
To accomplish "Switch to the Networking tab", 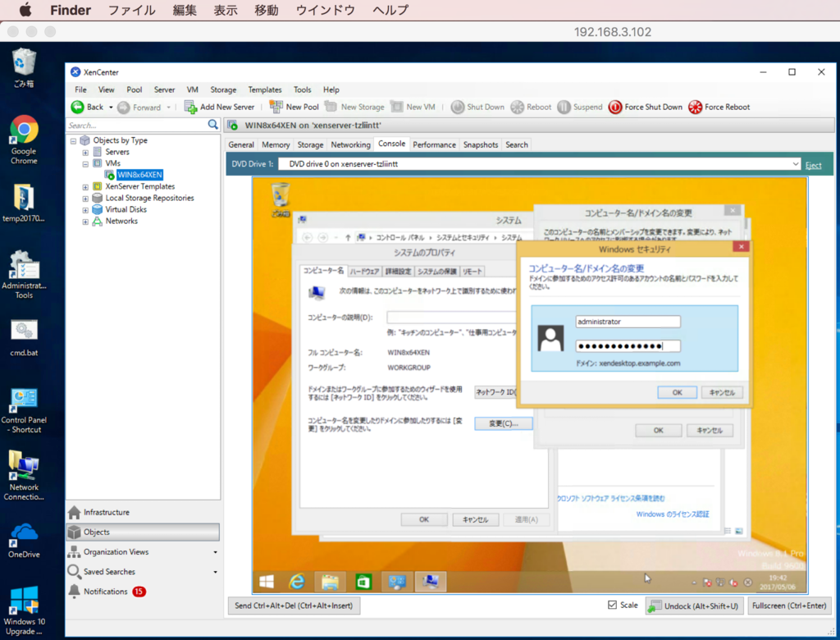I will click(350, 144).
